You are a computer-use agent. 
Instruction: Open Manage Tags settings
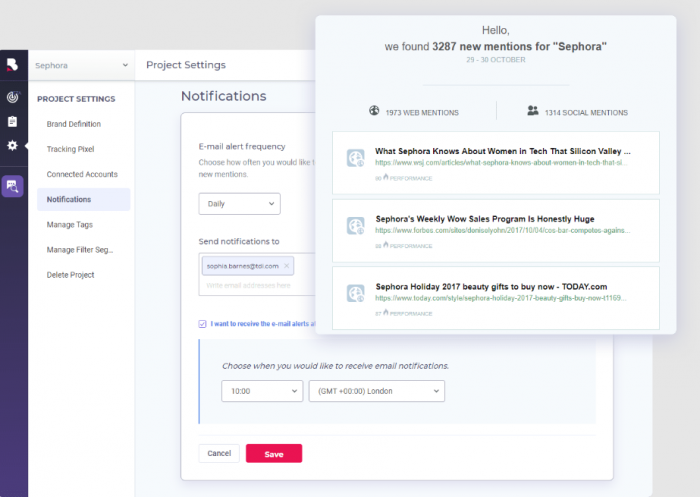tap(70, 225)
